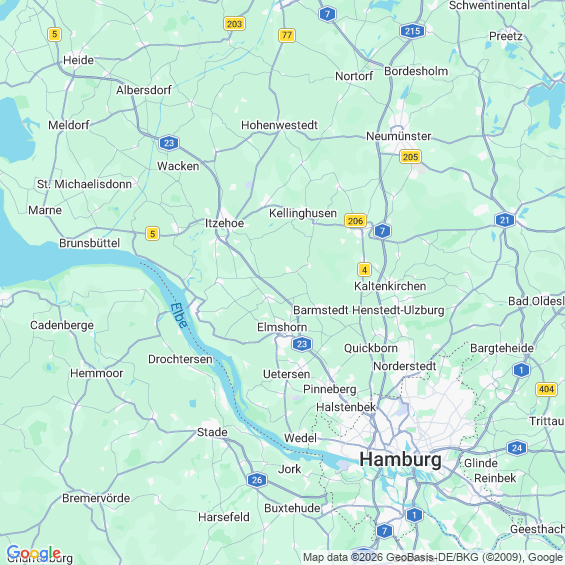Click the yellow 4 road shield above Kaltenkirchen
The width and height of the screenshot is (565, 565).
click(364, 270)
